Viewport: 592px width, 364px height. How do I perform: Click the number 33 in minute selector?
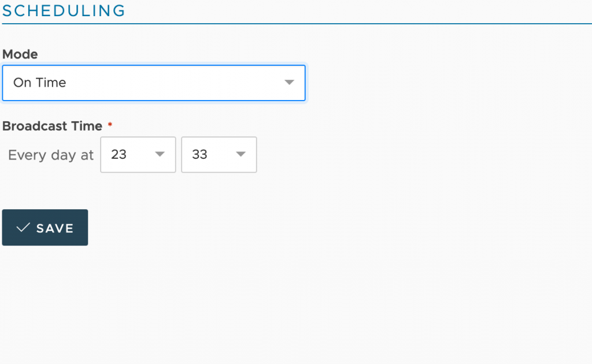click(199, 154)
